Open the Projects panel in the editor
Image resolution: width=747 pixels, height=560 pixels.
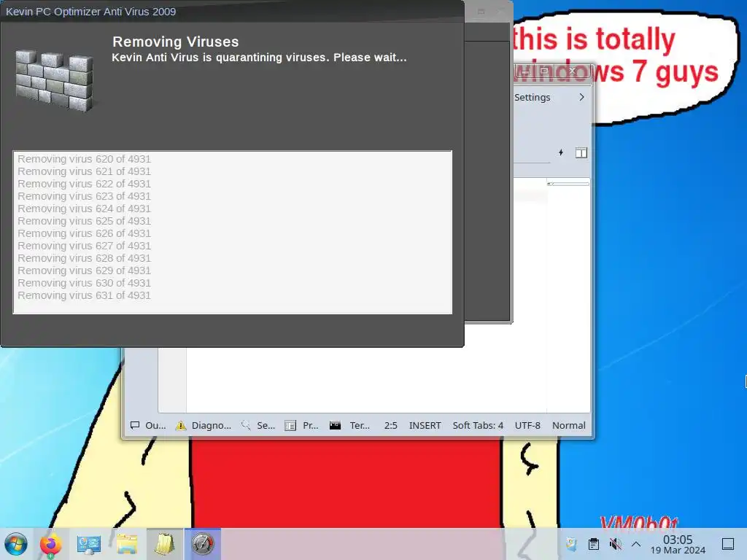coord(301,425)
